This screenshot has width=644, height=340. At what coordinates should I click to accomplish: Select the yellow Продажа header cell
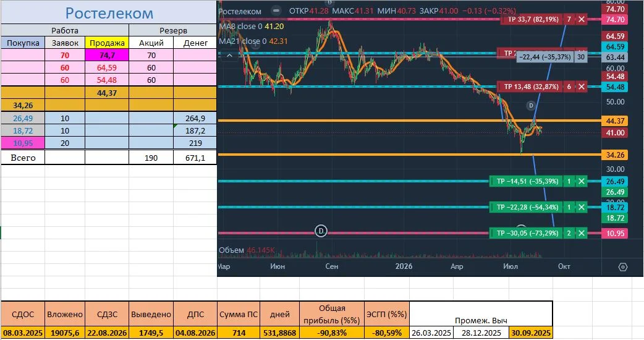[107, 43]
